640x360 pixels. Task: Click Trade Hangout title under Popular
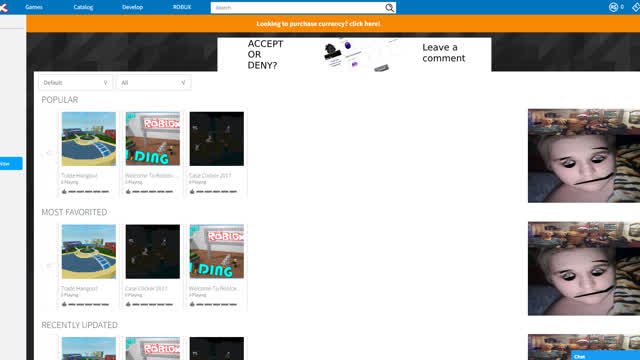point(80,176)
